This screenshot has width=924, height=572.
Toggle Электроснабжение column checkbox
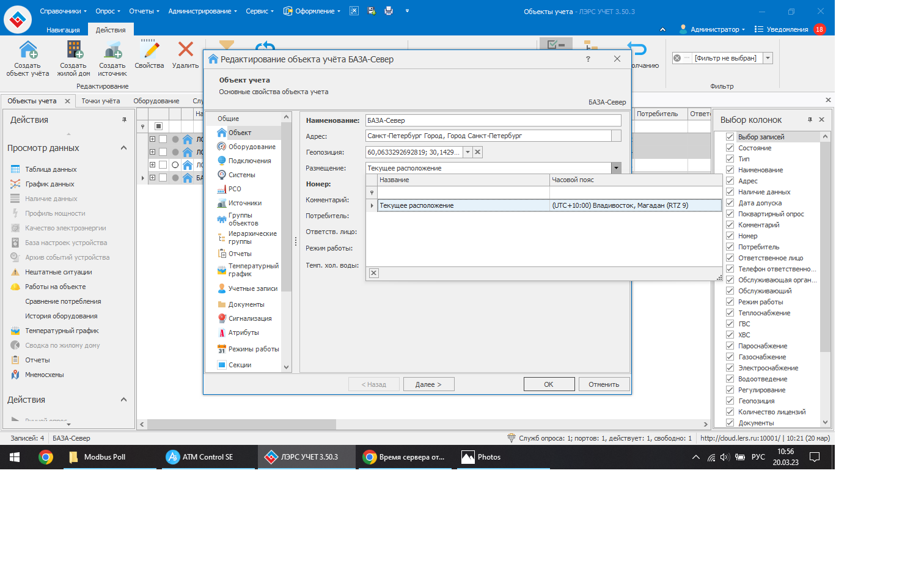point(730,368)
